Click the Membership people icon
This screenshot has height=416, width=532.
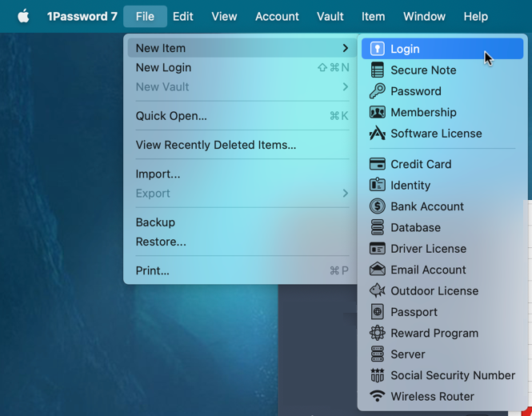377,112
